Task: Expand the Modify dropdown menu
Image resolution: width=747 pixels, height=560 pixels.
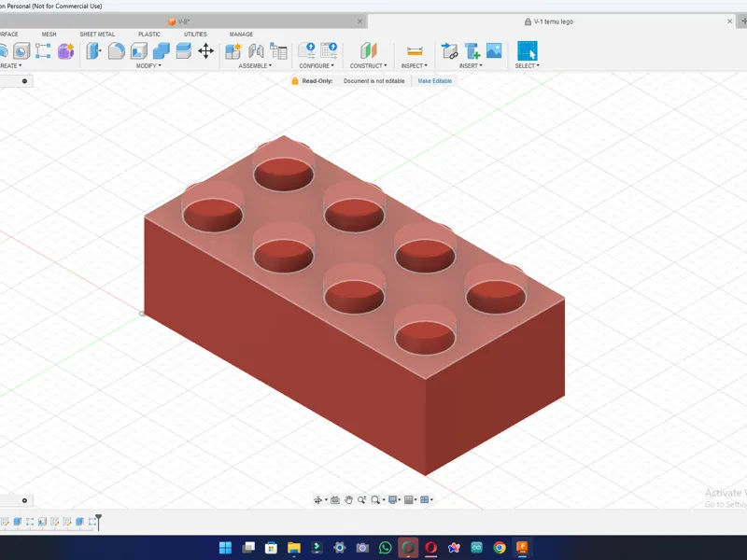Action: pyautogui.click(x=148, y=65)
